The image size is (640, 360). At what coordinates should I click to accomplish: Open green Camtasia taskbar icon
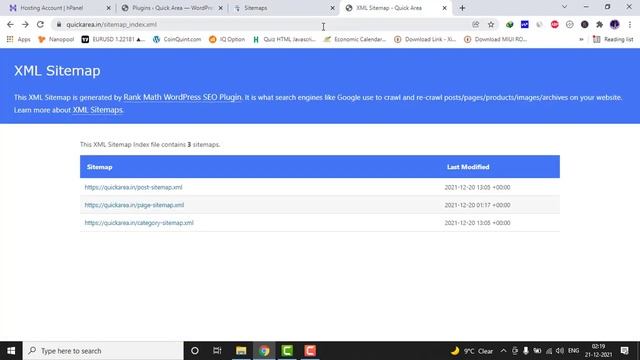pyautogui.click(x=287, y=351)
